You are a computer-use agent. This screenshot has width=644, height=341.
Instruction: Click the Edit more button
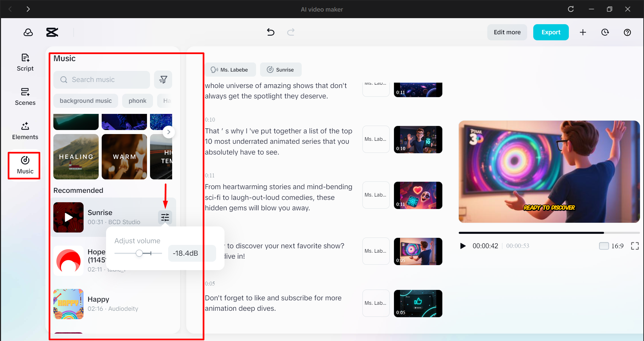[x=507, y=32]
